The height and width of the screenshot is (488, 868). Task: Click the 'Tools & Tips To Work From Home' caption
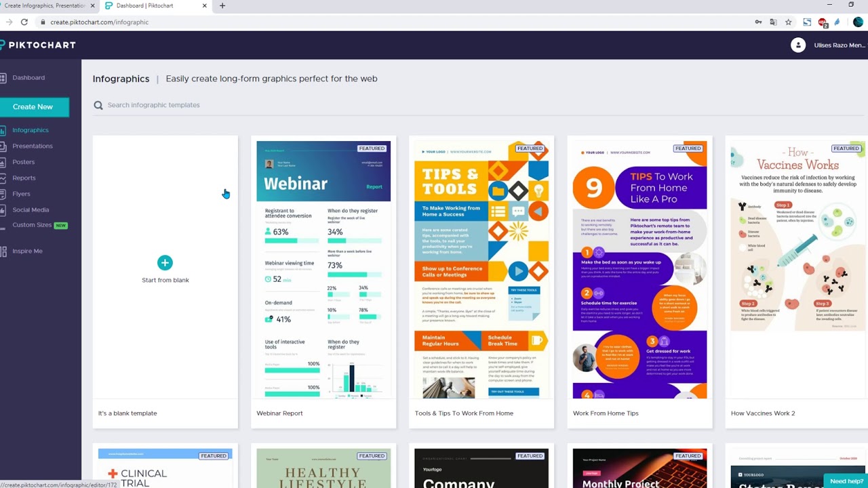coord(464,413)
